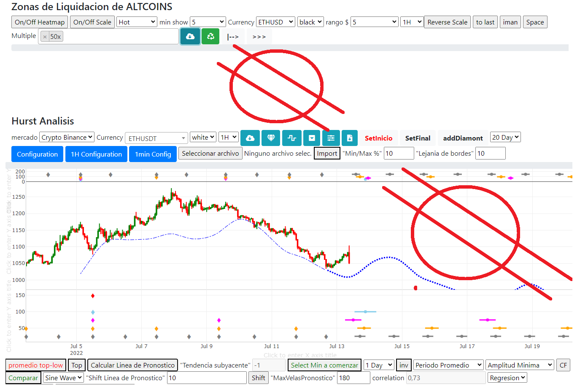The height and width of the screenshot is (392, 588).
Task: Click the file download icon
Action: 350,138
